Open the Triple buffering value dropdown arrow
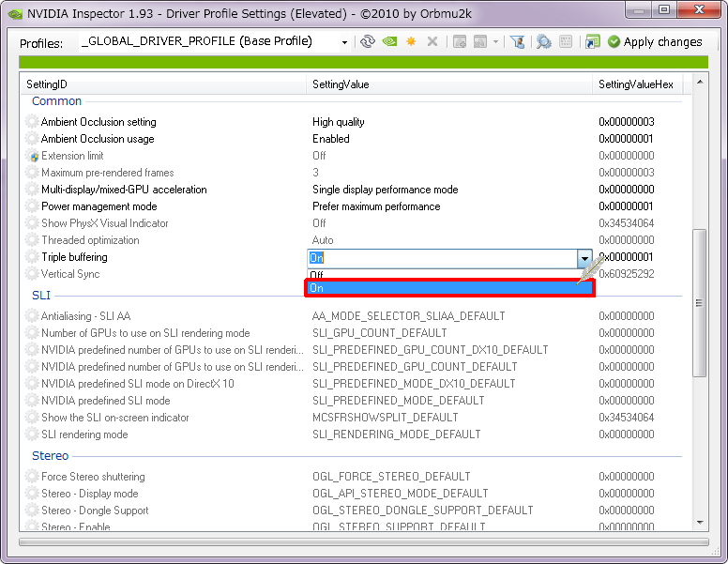The width and height of the screenshot is (728, 564). coord(584,258)
